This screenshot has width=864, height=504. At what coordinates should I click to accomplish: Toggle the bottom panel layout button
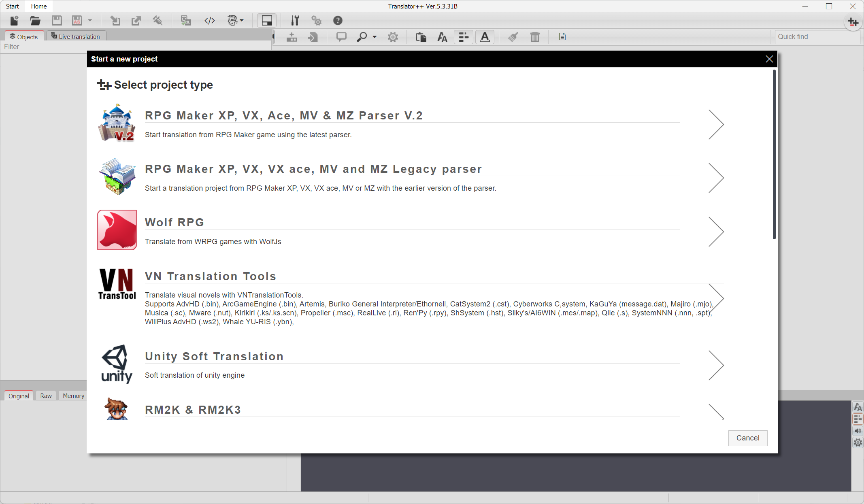click(x=267, y=21)
